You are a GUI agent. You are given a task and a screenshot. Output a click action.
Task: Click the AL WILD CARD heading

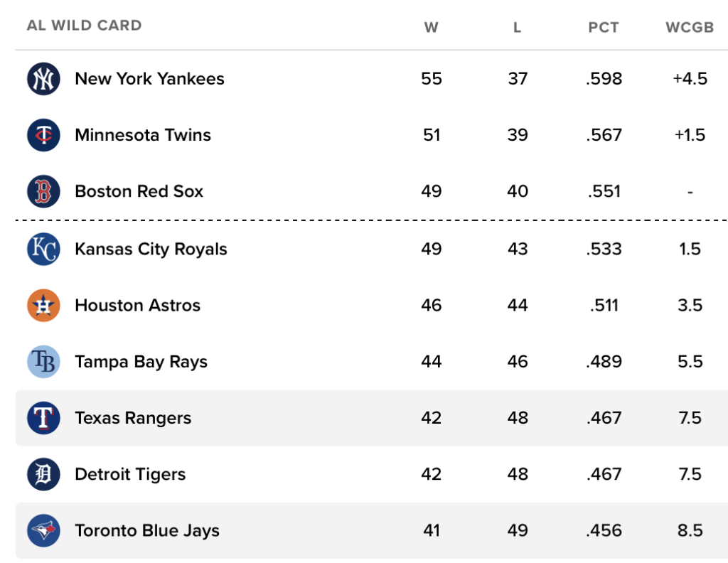click(84, 26)
